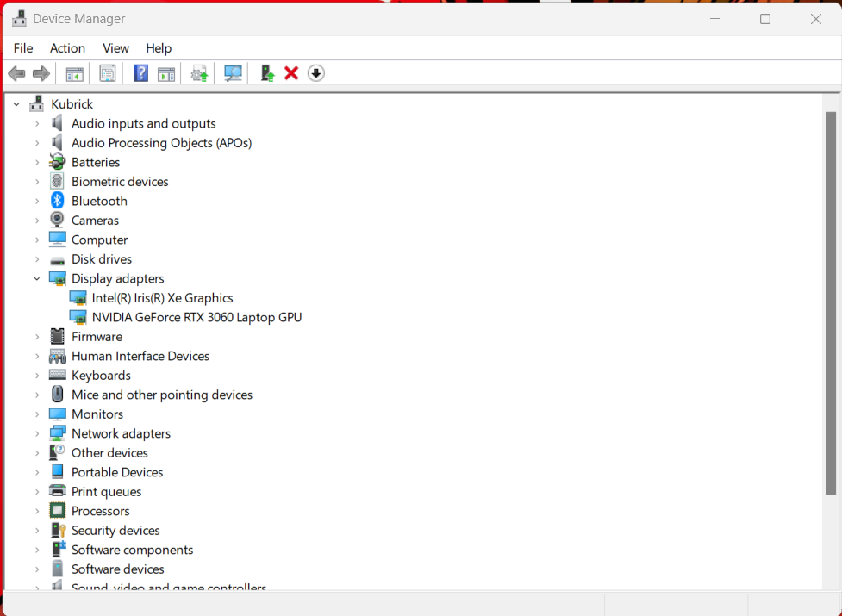
Task: Click the Firmware category icon
Action: pyautogui.click(x=58, y=337)
